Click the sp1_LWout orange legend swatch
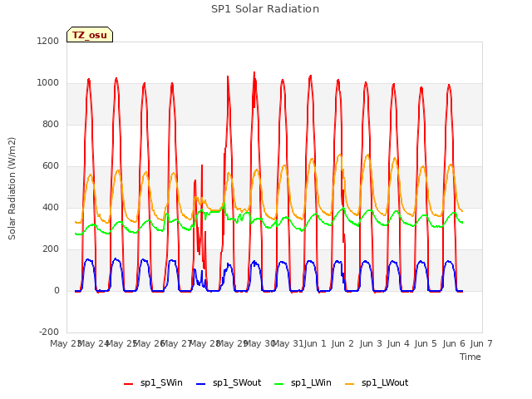The height and width of the screenshot is (399, 532). pos(349,384)
